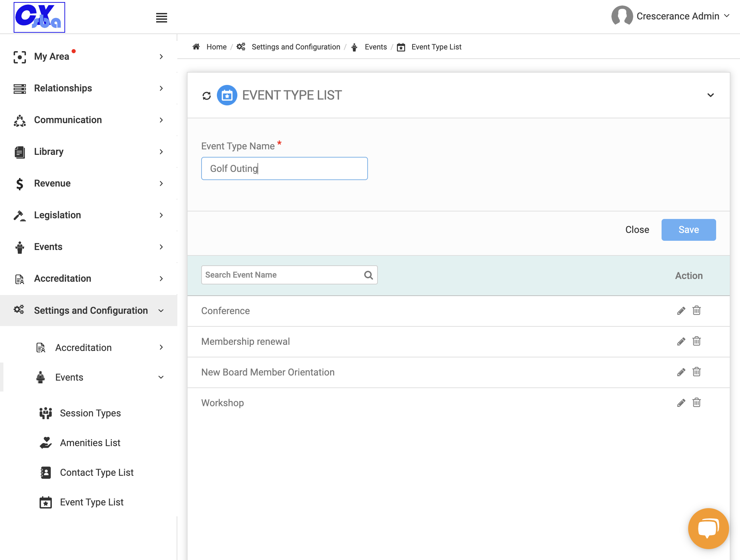Delete New Board Member Orientation
This screenshot has height=560, width=740.
click(x=696, y=372)
